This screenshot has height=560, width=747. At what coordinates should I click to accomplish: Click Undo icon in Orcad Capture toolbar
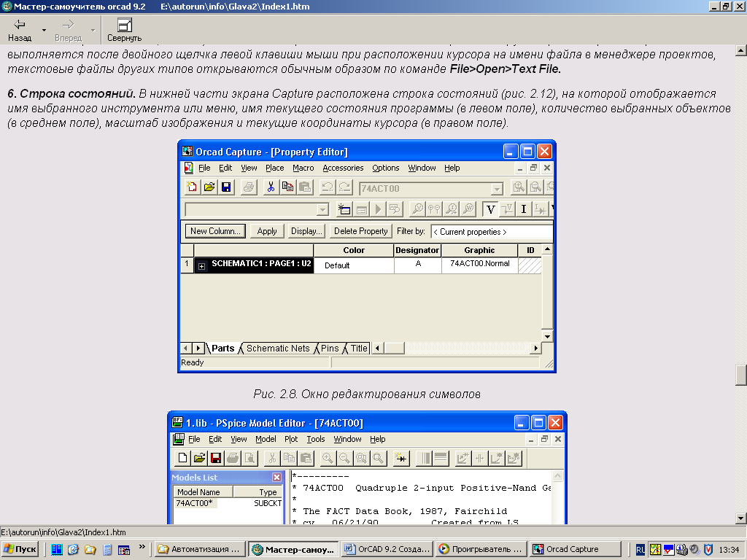pos(328,187)
